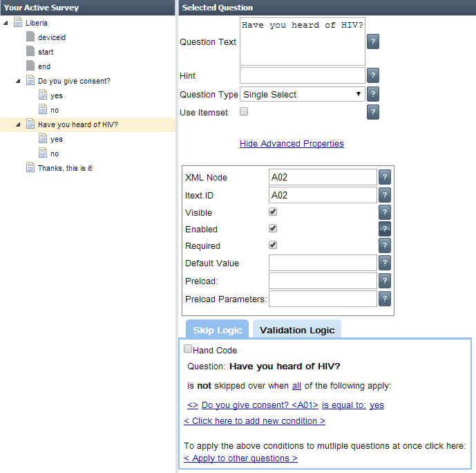Click the add new condition link
Image resolution: width=476 pixels, height=473 pixels.
tap(254, 421)
